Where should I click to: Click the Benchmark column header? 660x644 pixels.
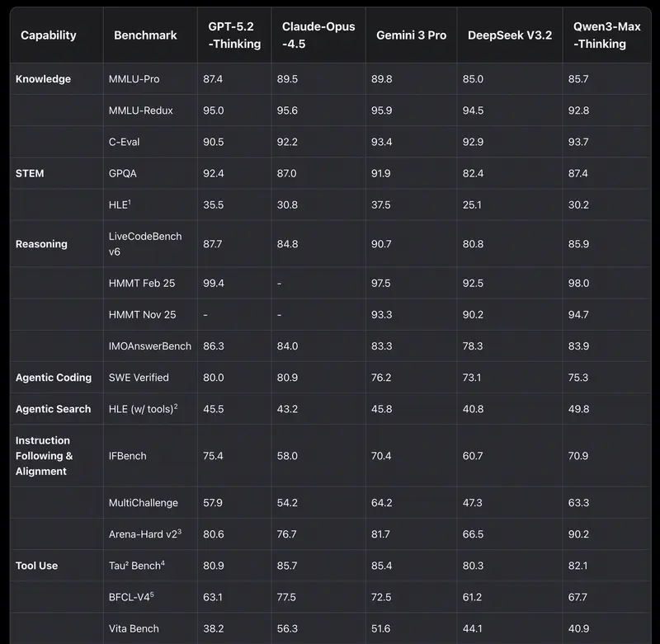145,35
